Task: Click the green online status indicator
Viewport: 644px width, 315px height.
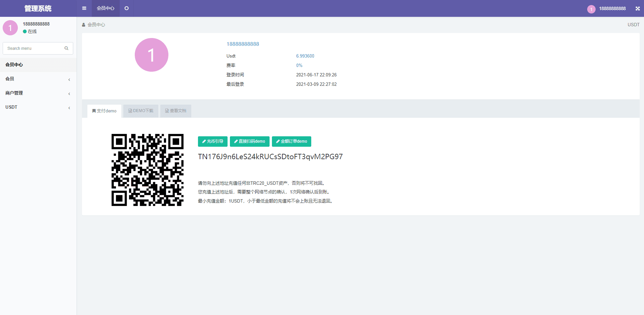Action: tap(25, 31)
